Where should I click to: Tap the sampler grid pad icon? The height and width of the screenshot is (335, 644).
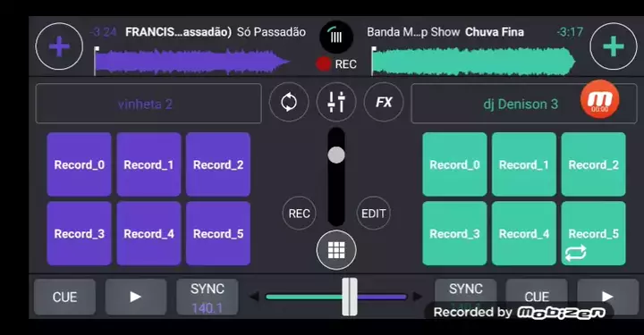click(x=336, y=250)
